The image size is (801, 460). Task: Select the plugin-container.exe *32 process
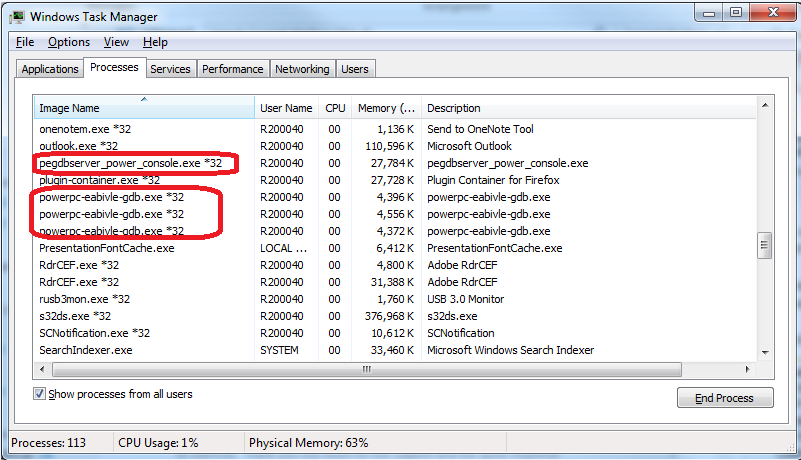pyautogui.click(x=395, y=180)
